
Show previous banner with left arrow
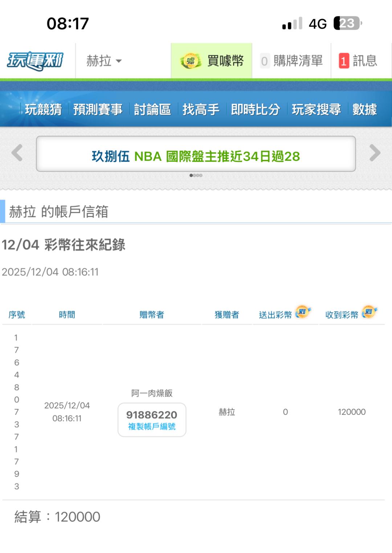[17, 153]
